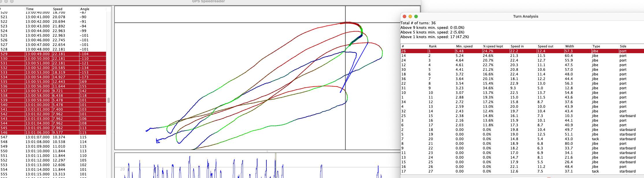This screenshot has width=644, height=178.
Task: Click the data table vertical scrollbar thumb
Action: point(109,100)
